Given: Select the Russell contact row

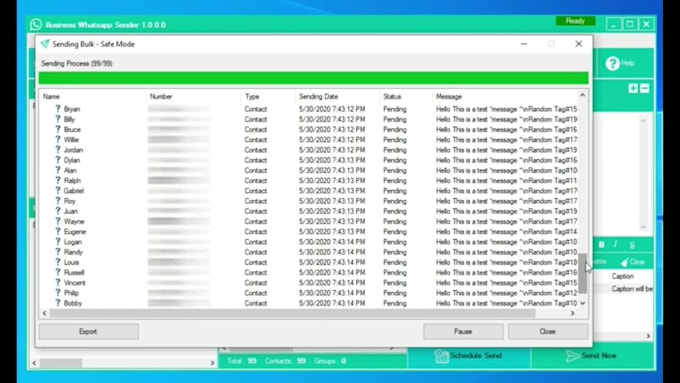Looking at the screenshot, I should point(309,272).
